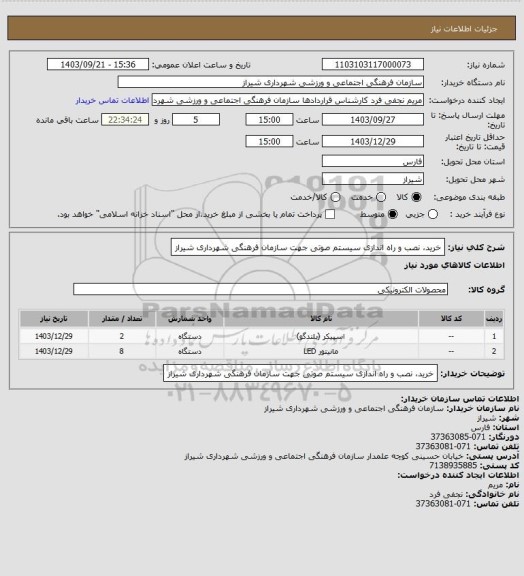
Task: Click the delivery city field شیراز
Action: (373, 179)
